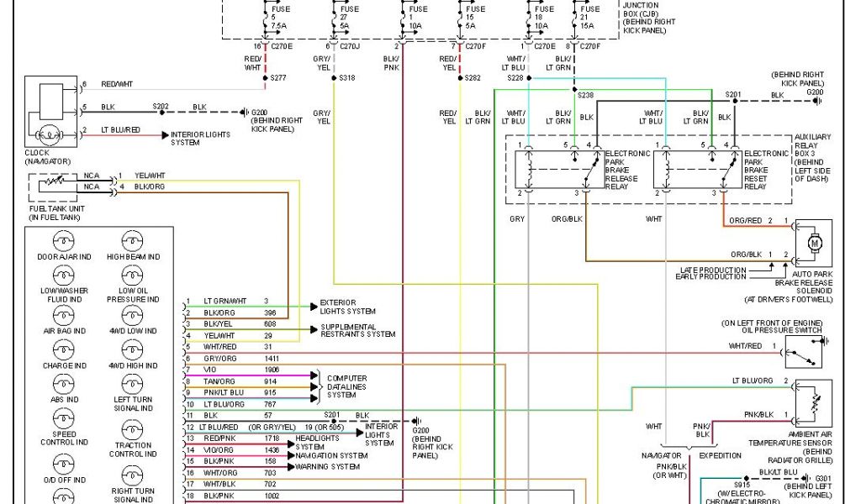The width and height of the screenshot is (861, 504).
Task: Click the Fuel Tank Unit resistor symbol
Action: pyautogui.click(x=55, y=182)
